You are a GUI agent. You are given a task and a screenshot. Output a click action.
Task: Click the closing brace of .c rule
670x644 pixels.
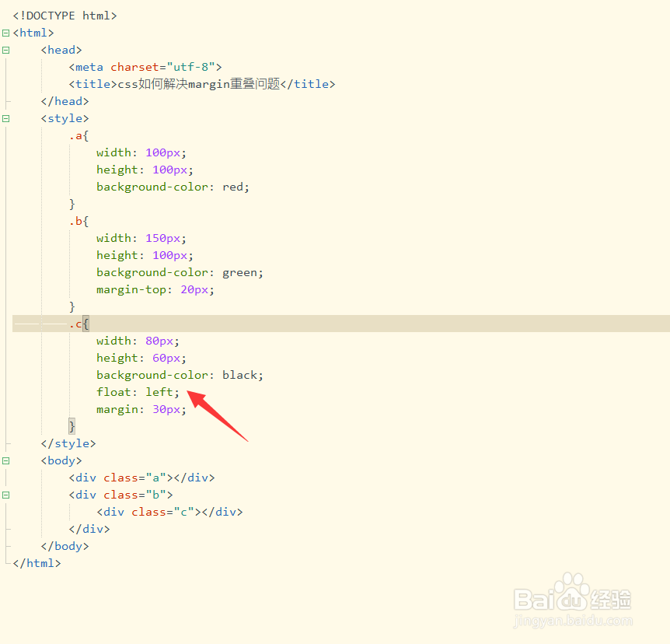(x=72, y=426)
